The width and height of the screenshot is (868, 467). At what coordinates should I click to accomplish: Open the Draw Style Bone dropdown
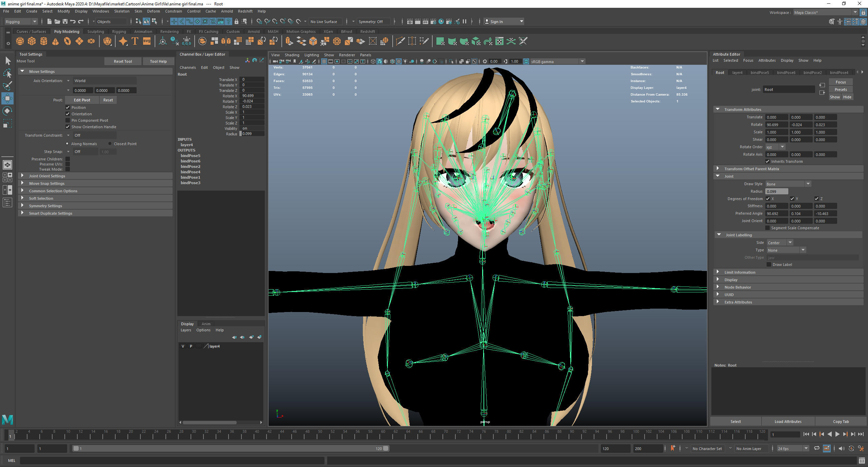coord(788,184)
